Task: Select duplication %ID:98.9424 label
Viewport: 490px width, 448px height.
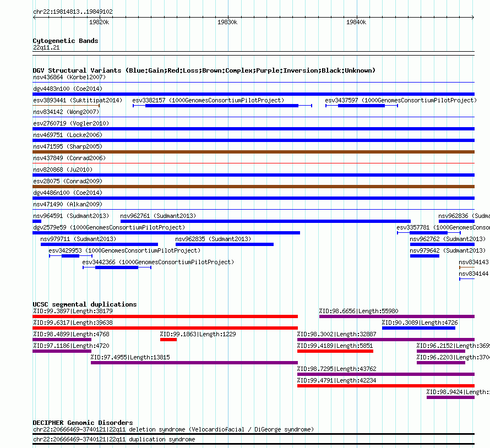Action: click(458, 392)
